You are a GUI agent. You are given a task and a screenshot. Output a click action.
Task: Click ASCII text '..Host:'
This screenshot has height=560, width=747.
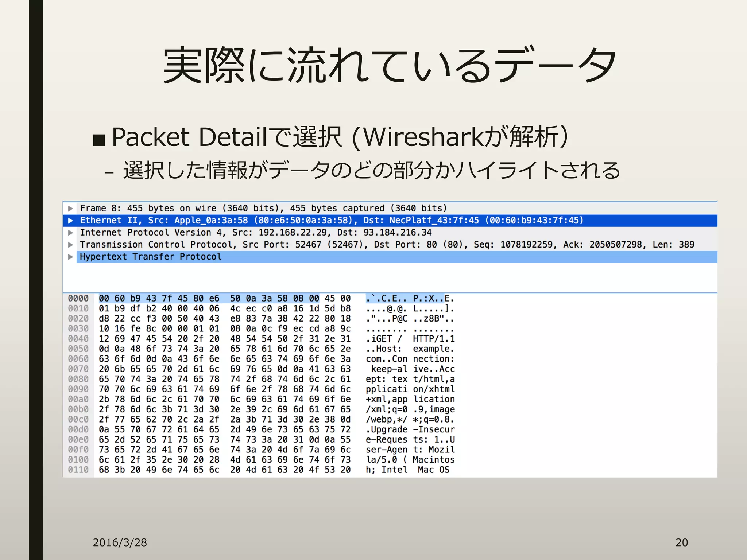point(384,349)
